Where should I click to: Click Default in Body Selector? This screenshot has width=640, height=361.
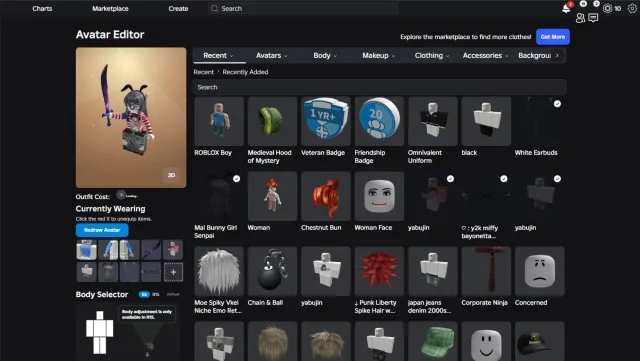pos(173,294)
